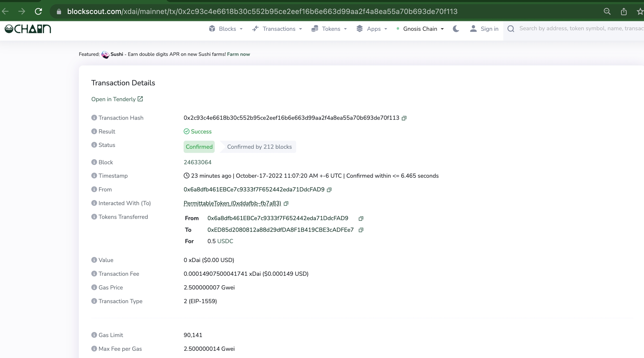The height and width of the screenshot is (358, 644).
Task: Focus the search by address input field
Action: pos(581,29)
